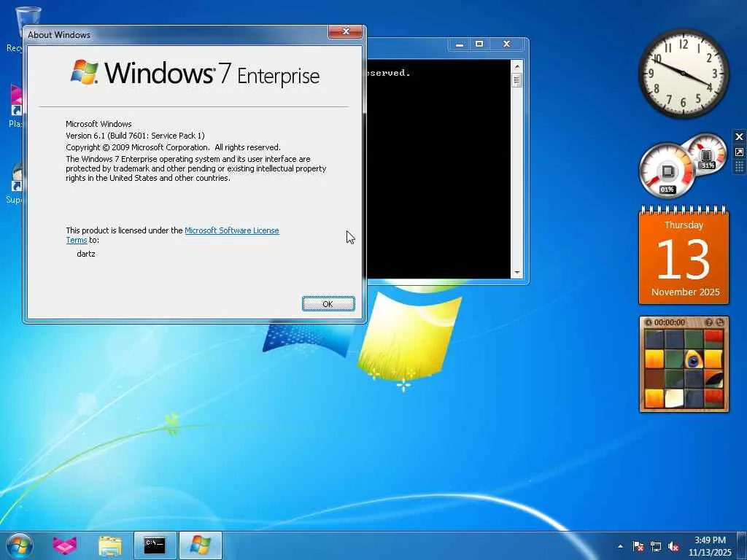Close the About Windows dialog

(x=346, y=31)
